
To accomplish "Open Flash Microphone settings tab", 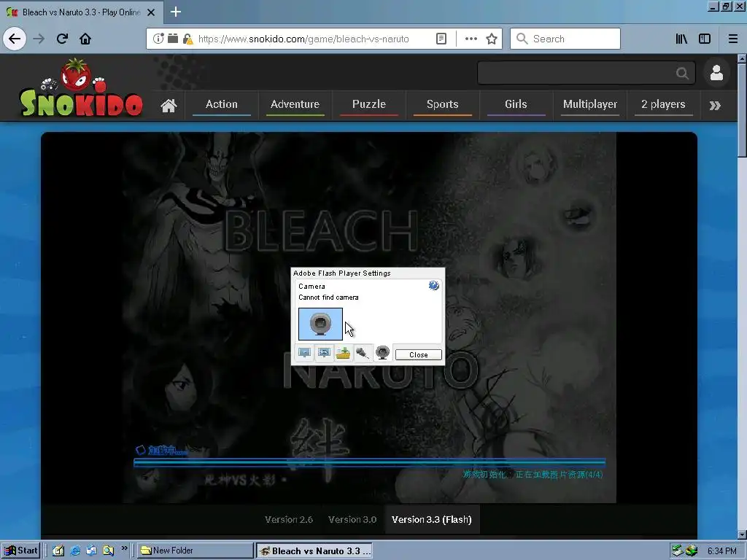I will 363,353.
